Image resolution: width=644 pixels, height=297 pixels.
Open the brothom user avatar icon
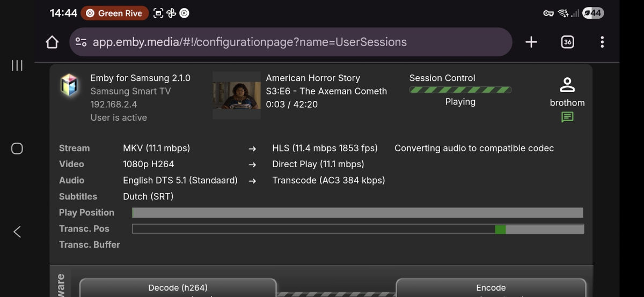(x=567, y=85)
